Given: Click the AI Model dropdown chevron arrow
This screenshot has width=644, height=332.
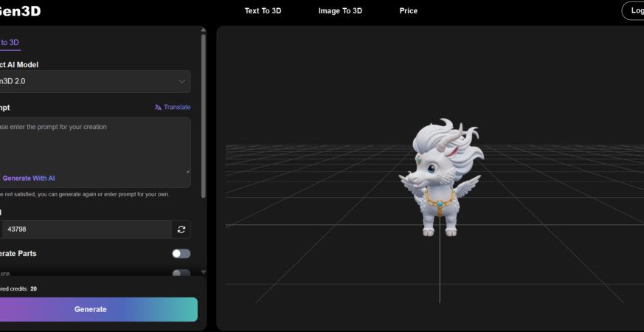Looking at the screenshot, I should pyautogui.click(x=182, y=81).
